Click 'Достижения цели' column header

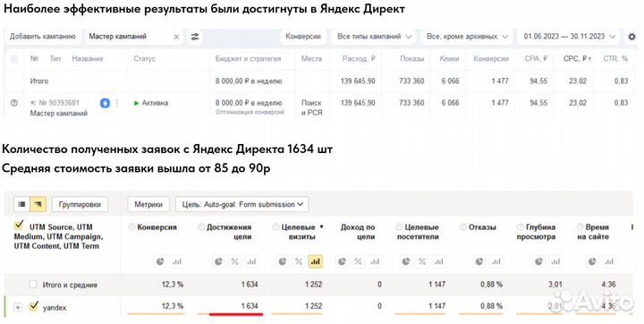(228, 232)
